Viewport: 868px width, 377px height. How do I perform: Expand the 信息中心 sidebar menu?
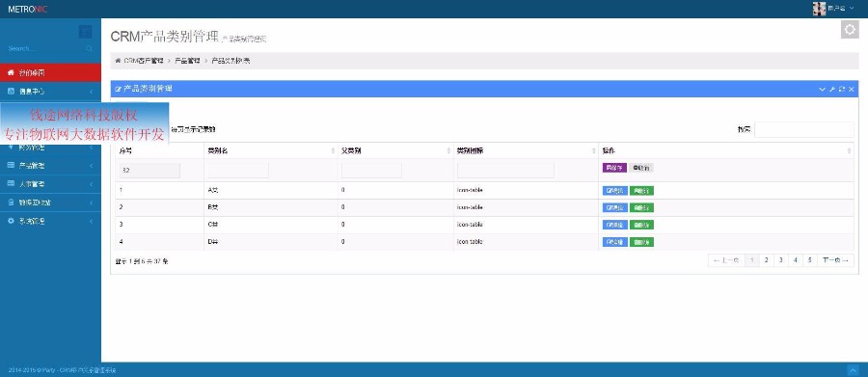(50, 92)
